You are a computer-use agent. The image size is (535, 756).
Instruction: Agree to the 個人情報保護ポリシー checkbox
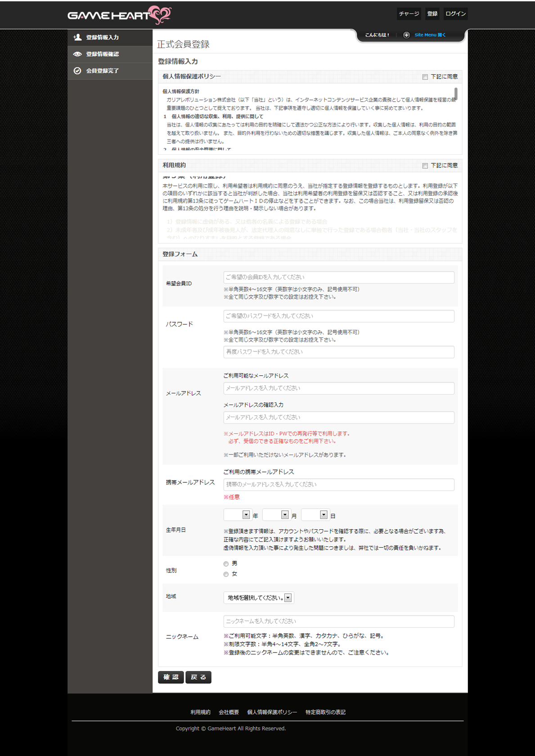425,77
